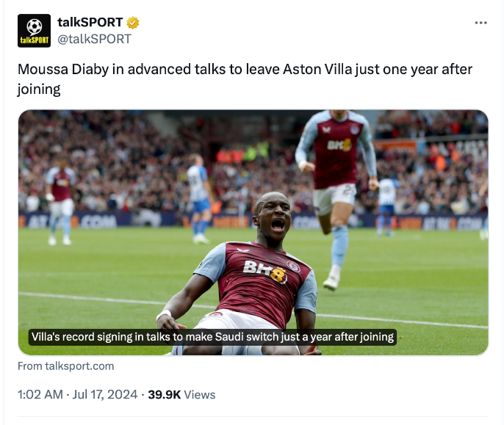View the 39.9K Views count
The width and height of the screenshot is (504, 425).
point(164,395)
